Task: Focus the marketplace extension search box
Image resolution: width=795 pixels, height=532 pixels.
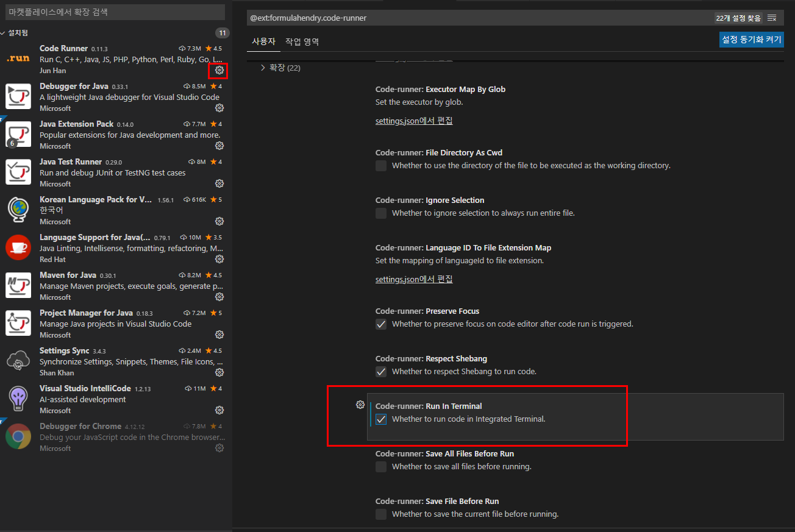Action: point(115,12)
